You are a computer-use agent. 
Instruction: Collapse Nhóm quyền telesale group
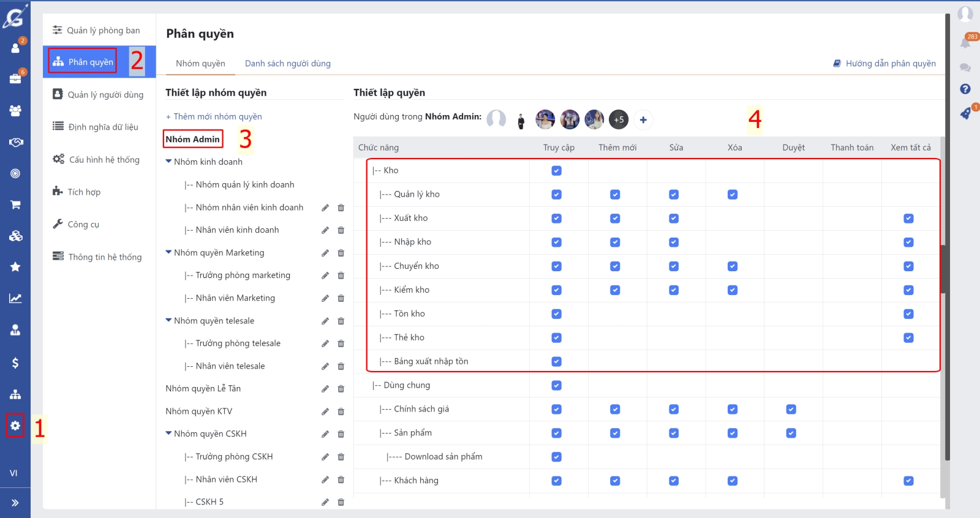point(168,320)
